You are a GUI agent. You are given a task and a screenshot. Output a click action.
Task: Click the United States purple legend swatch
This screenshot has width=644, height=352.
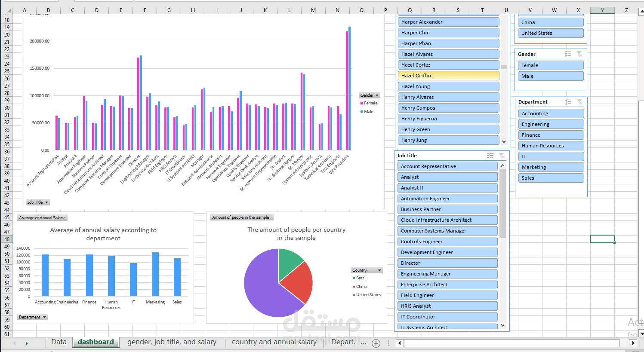pos(354,295)
